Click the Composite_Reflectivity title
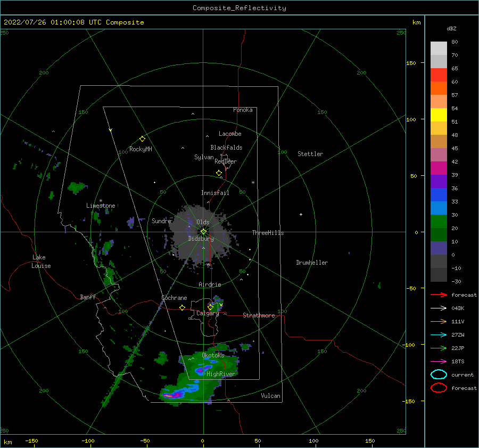479x448 pixels. [x=239, y=8]
